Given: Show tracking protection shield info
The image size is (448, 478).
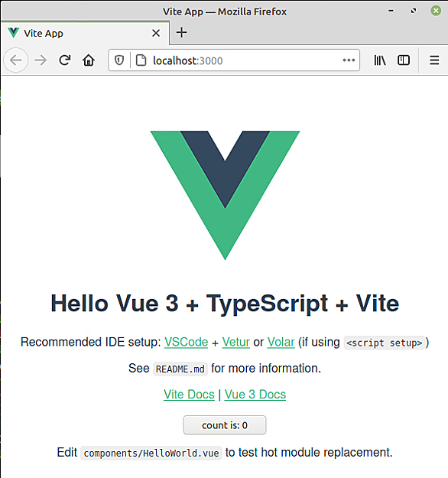Looking at the screenshot, I should click(x=119, y=60).
